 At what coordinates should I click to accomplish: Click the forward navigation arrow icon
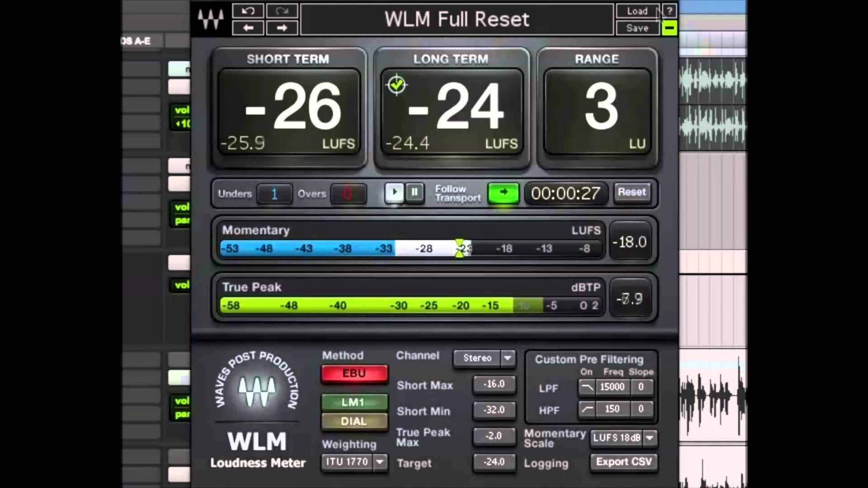pos(281,28)
